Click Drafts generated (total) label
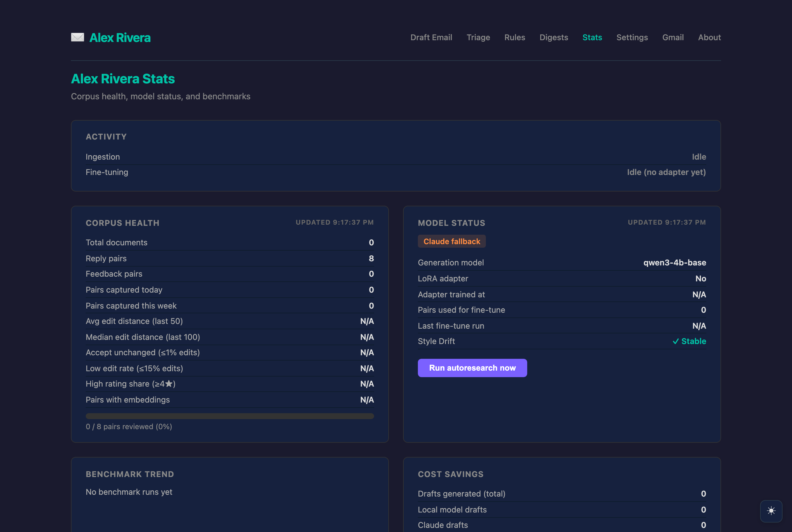The width and height of the screenshot is (792, 532). (461, 494)
